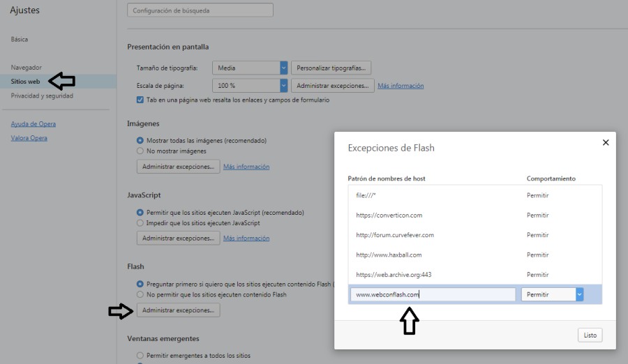Open the Navegador settings section
The width and height of the screenshot is (628, 364).
coord(26,67)
